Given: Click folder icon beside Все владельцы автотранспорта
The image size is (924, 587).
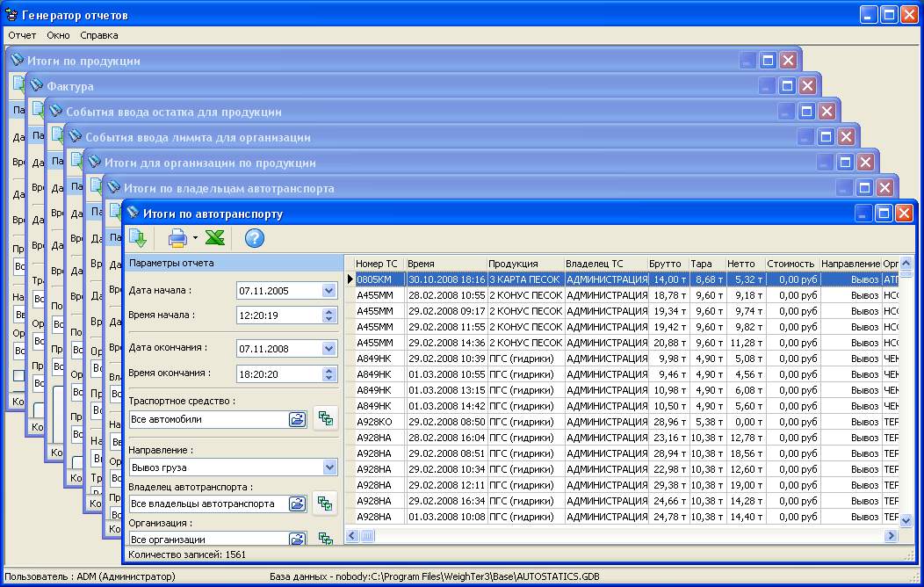Looking at the screenshot, I should [297, 504].
